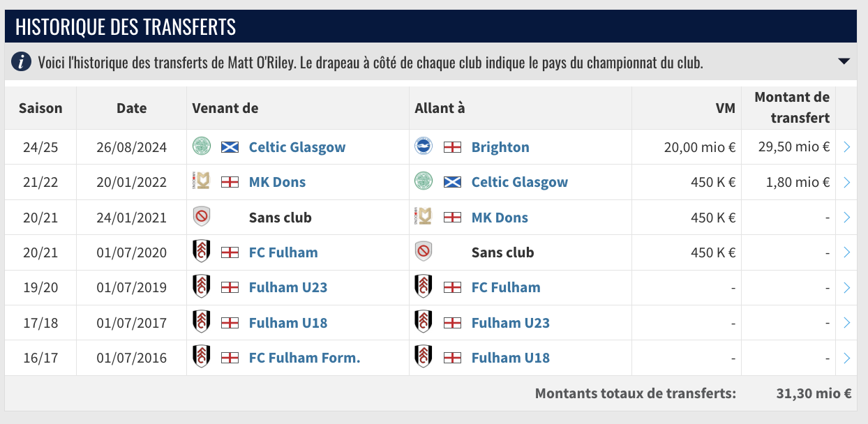Click the info icon in the description bar
This screenshot has height=424, width=868.
click(x=22, y=62)
